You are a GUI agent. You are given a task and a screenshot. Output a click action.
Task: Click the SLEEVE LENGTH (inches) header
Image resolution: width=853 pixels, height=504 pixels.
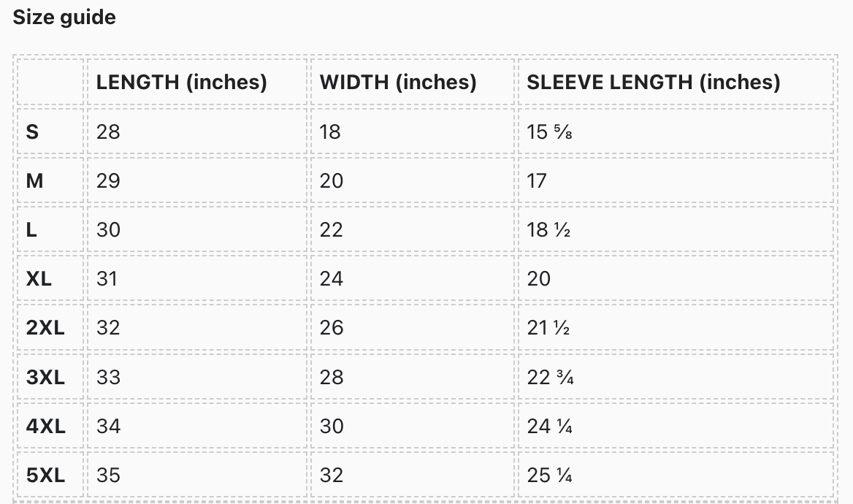coord(653,83)
